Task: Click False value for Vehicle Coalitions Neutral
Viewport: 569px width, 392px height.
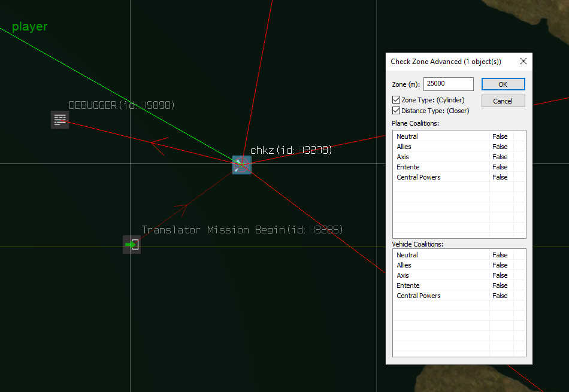Action: (500, 255)
